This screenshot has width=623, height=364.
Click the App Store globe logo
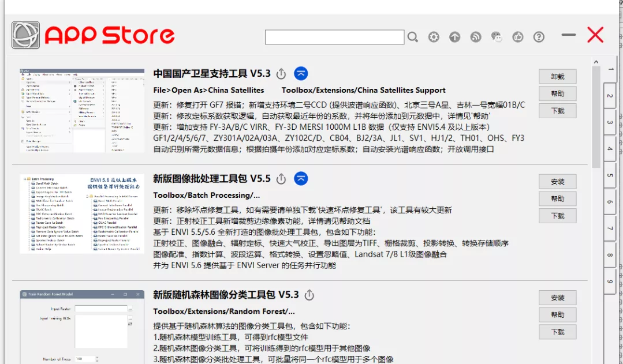[x=25, y=35]
